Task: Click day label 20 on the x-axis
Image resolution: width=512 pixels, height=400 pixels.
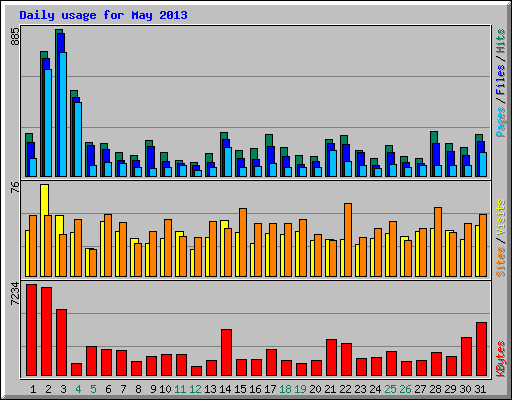Action: (315, 389)
